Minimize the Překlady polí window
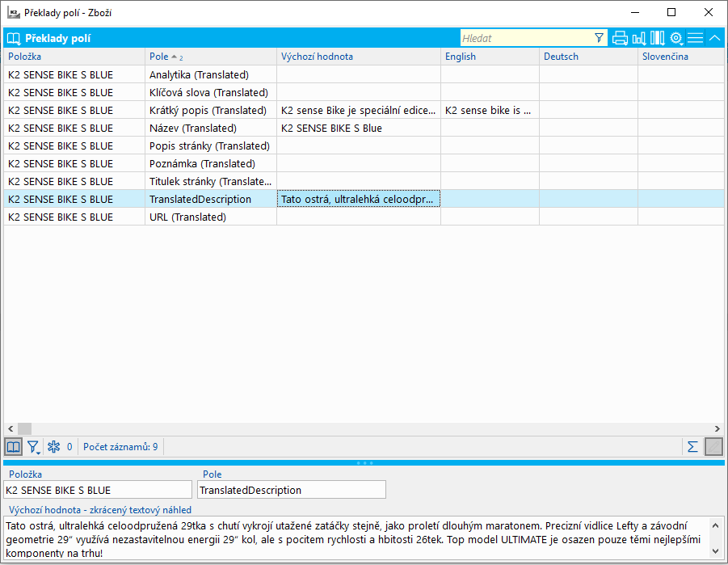This screenshot has width=728, height=565. click(635, 13)
